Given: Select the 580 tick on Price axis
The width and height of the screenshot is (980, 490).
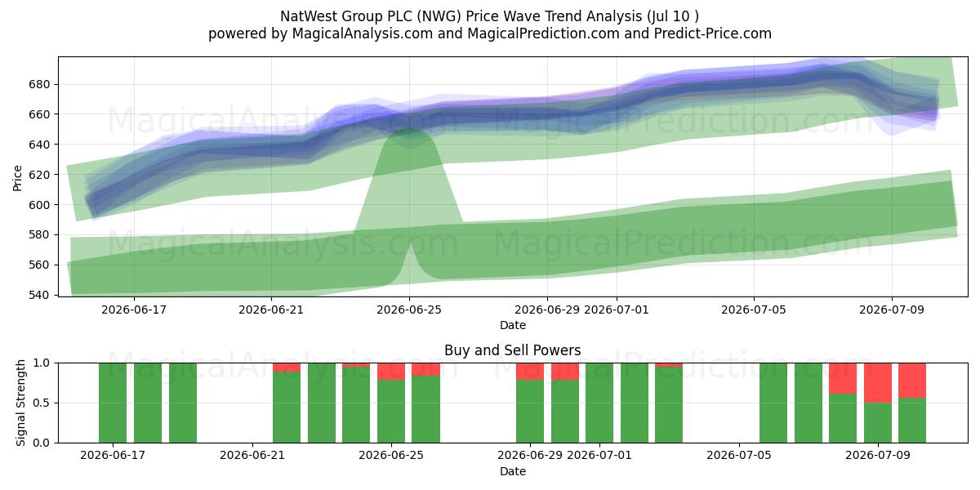Looking at the screenshot, I should [x=41, y=234].
